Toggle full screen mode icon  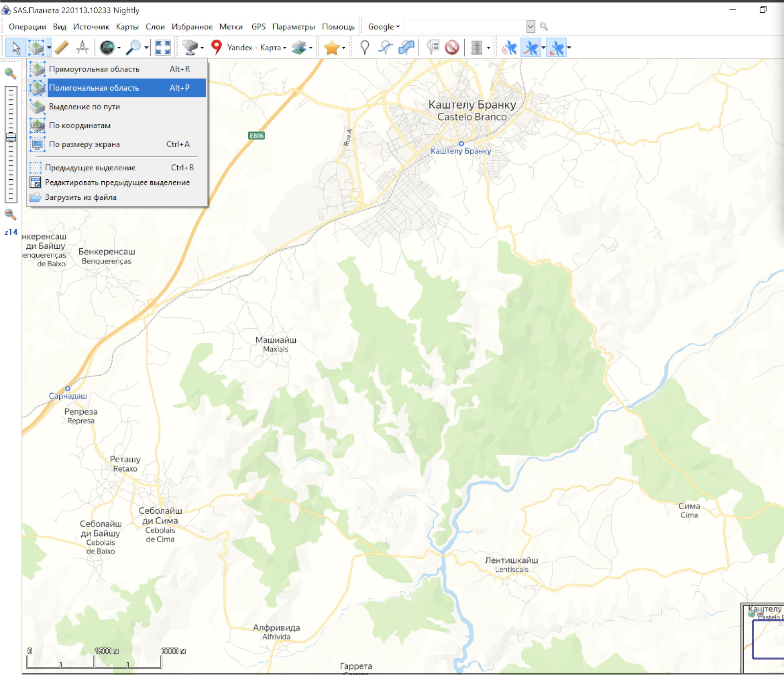click(x=163, y=48)
